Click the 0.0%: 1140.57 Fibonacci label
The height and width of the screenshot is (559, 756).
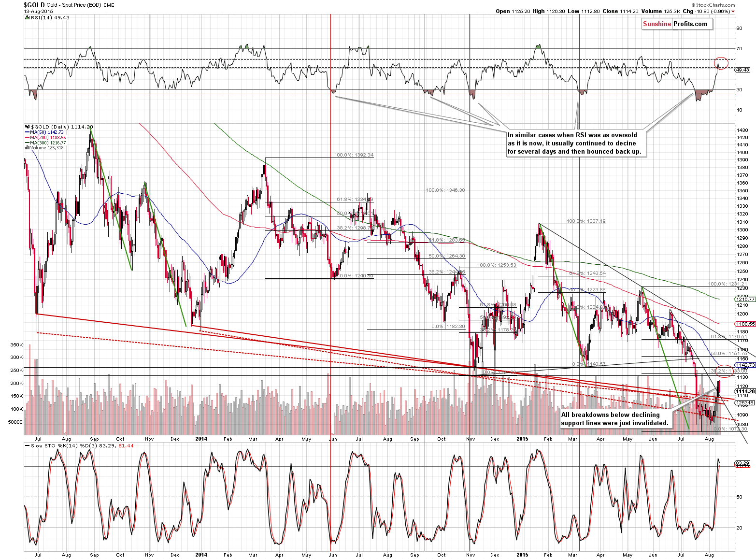point(588,364)
